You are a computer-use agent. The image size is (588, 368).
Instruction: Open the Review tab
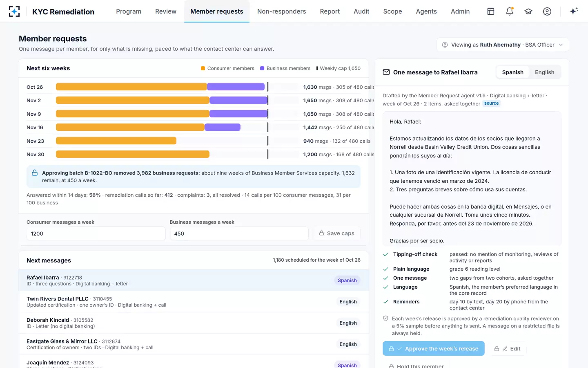166,11
